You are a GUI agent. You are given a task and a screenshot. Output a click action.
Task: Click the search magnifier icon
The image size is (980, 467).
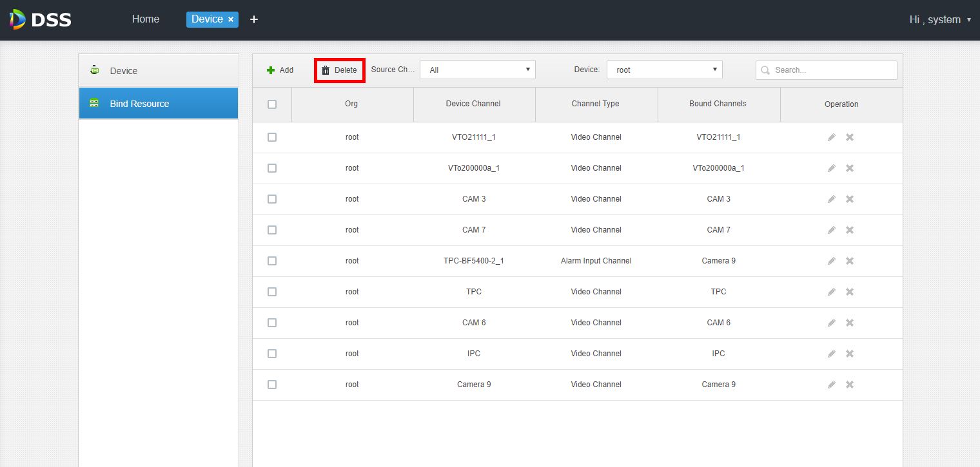pos(765,70)
